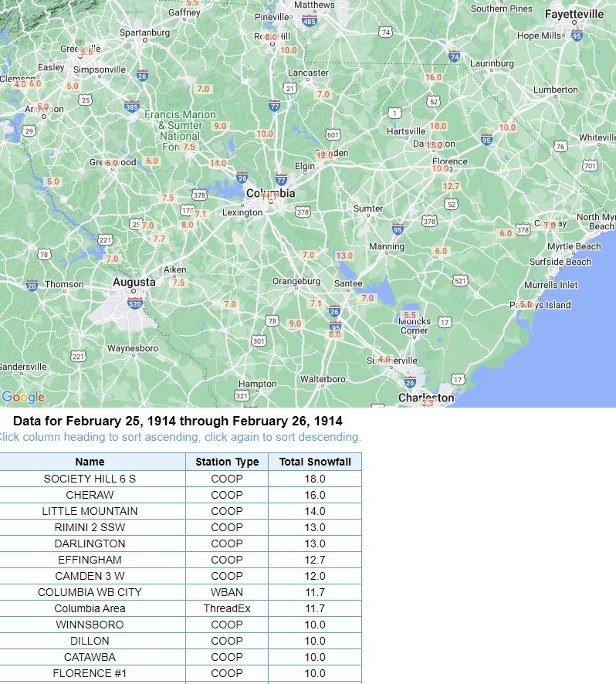Select COLUMBIA WB CITY station cell

90,592
